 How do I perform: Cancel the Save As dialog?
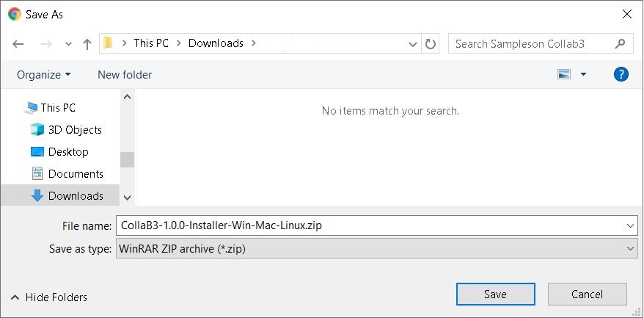587,294
